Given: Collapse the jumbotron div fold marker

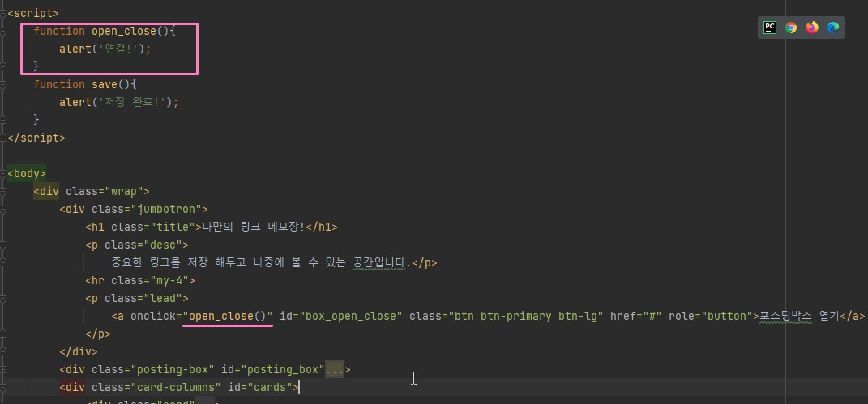Looking at the screenshot, I should click(x=2, y=210).
